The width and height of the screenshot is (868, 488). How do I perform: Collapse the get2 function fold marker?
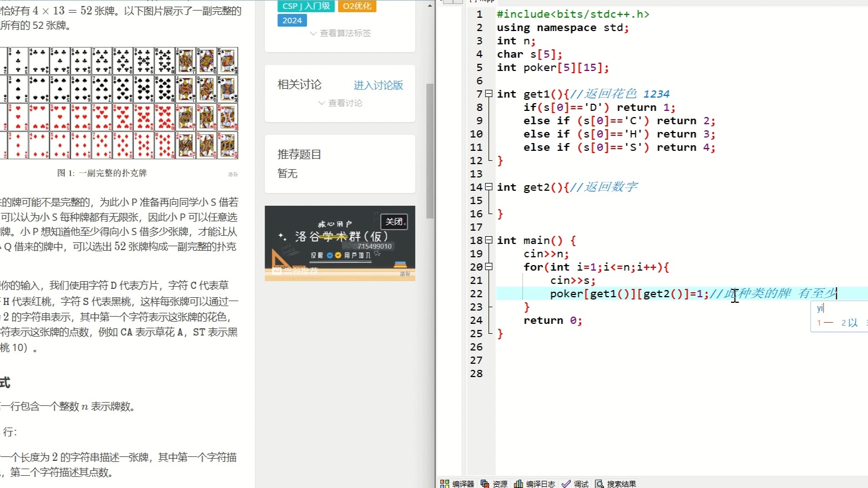489,187
